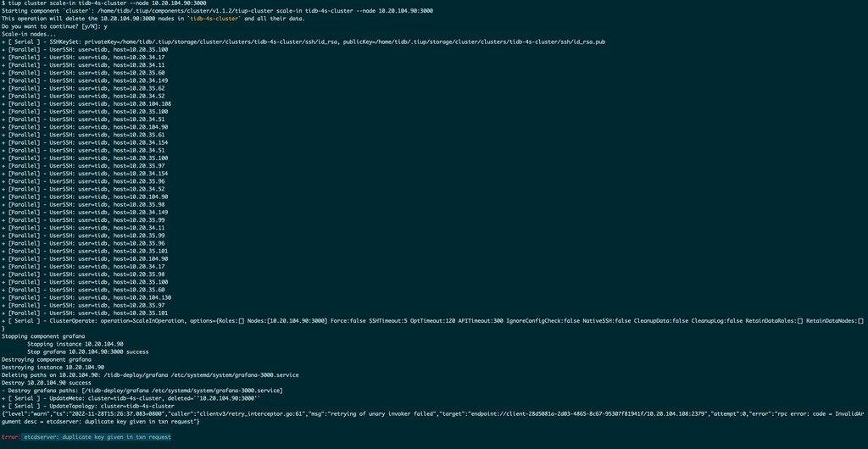
Task: Click the red Error: label
Action: point(10,437)
